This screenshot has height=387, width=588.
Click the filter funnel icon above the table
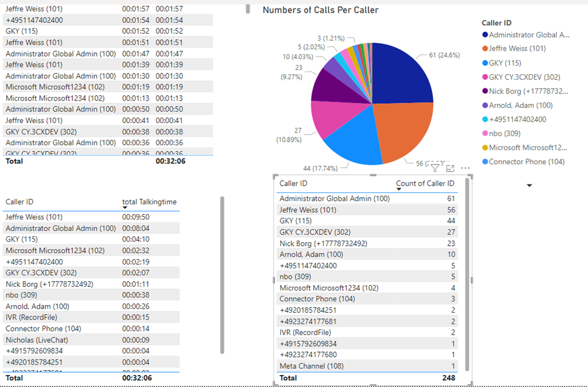(435, 168)
